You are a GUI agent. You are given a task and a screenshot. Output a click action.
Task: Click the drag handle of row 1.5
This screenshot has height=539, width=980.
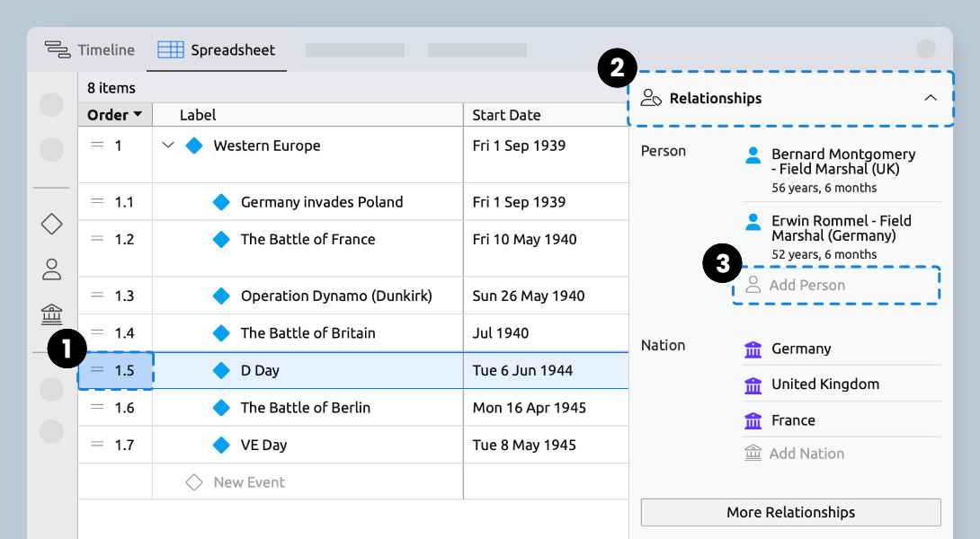coord(97,370)
